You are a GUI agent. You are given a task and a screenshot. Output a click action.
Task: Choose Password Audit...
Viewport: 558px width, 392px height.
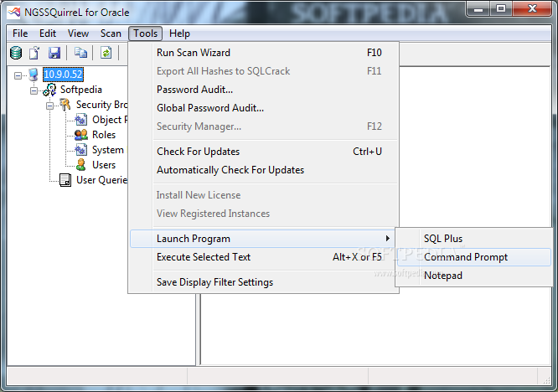(x=264, y=90)
